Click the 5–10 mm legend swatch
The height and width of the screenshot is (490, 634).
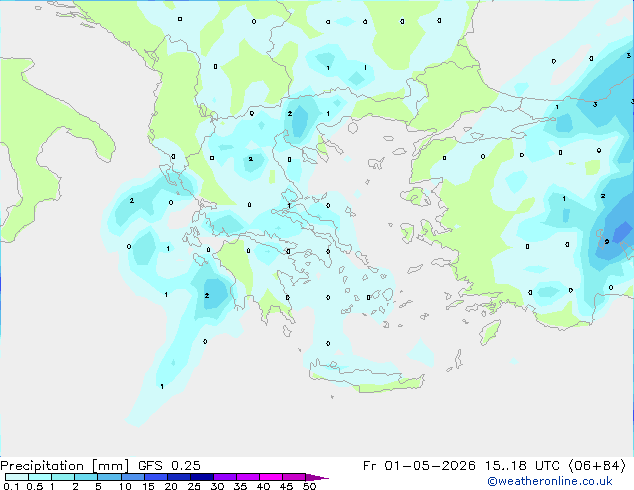coord(109,477)
